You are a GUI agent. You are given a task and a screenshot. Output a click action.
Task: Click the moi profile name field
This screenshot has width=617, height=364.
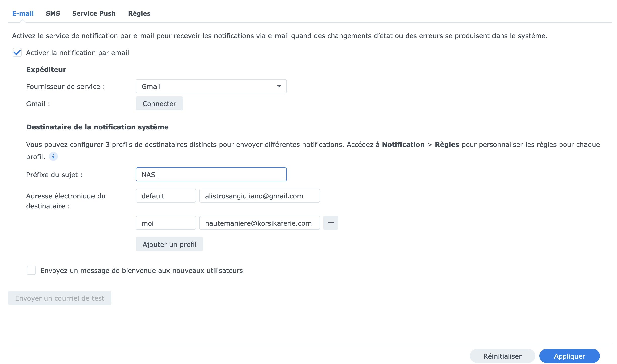(x=166, y=223)
